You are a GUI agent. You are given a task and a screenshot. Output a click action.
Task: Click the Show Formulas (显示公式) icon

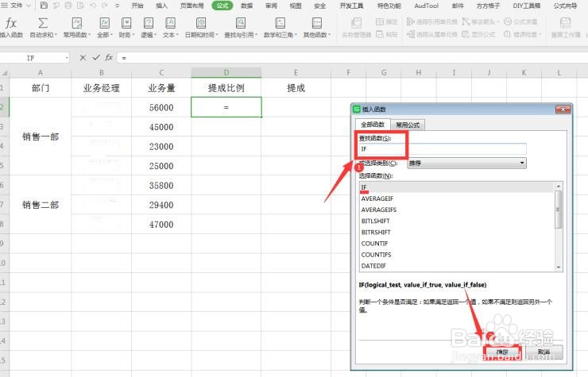[466, 34]
